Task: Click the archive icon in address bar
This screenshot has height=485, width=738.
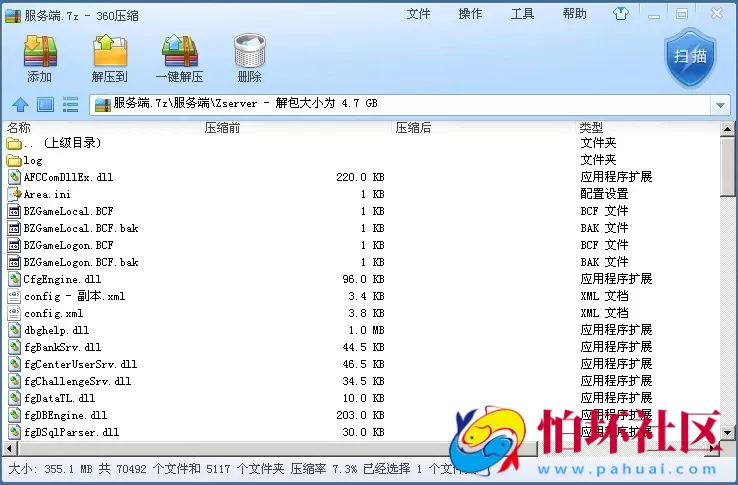Action: click(x=102, y=104)
